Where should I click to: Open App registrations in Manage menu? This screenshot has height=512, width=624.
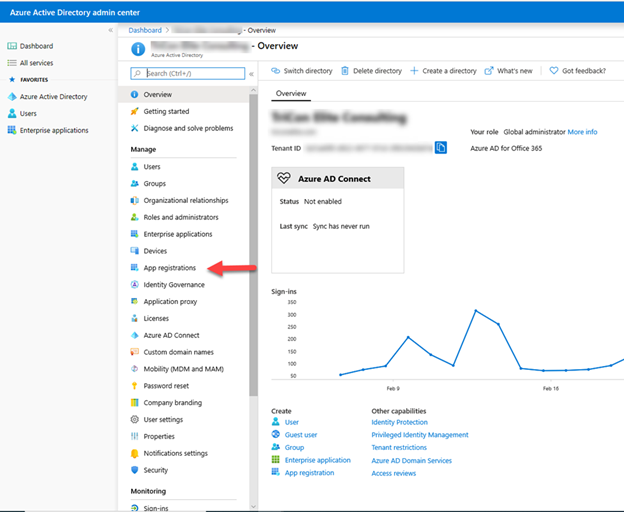pos(170,268)
